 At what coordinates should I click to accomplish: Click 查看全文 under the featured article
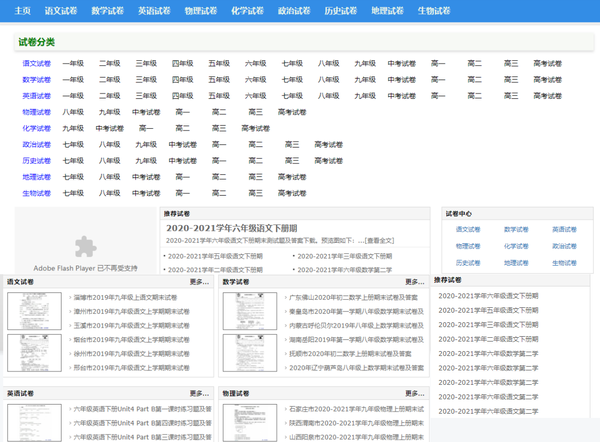[379, 241]
